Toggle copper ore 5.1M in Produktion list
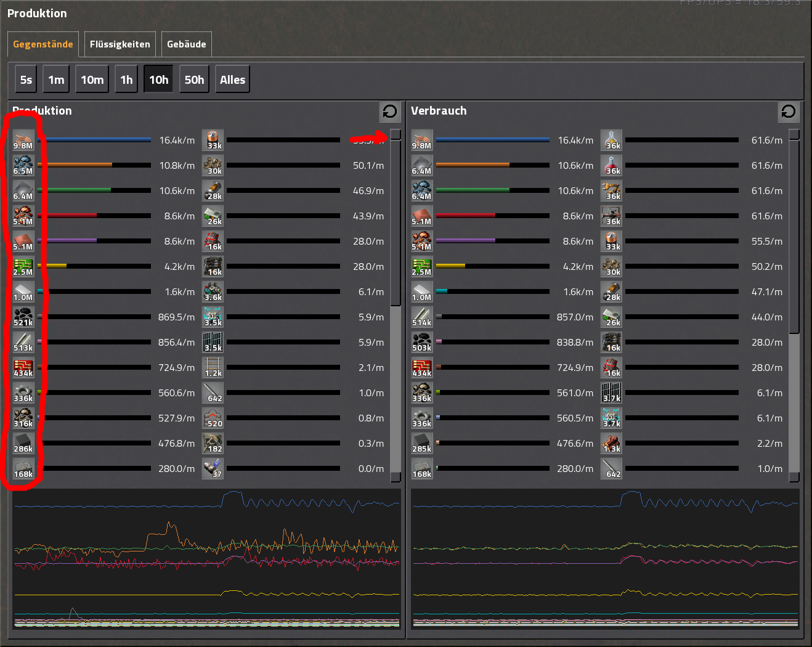The width and height of the screenshot is (812, 647). [x=23, y=216]
